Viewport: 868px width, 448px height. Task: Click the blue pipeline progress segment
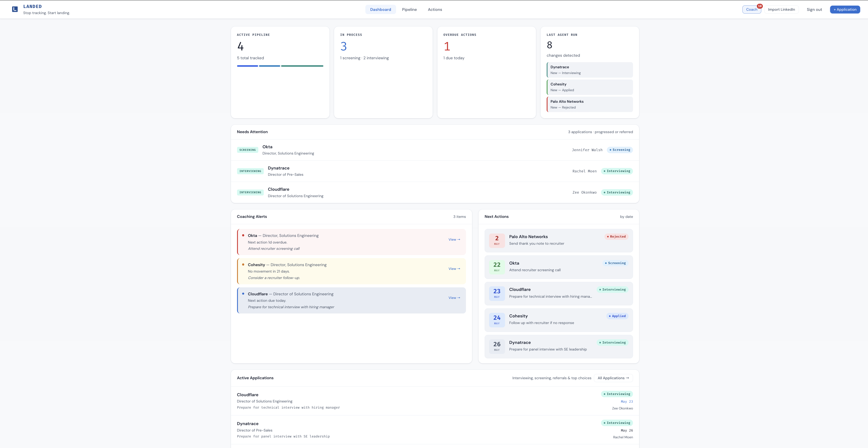click(x=247, y=66)
